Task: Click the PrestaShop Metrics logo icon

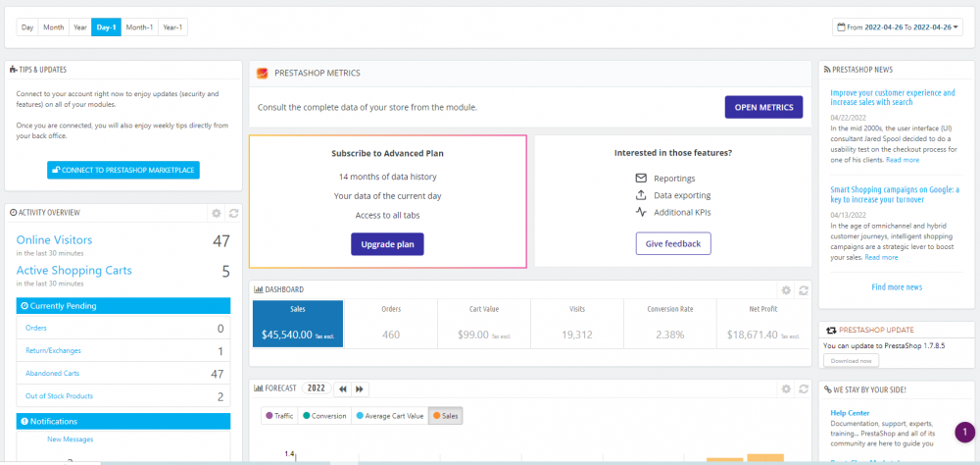Action: click(x=263, y=74)
